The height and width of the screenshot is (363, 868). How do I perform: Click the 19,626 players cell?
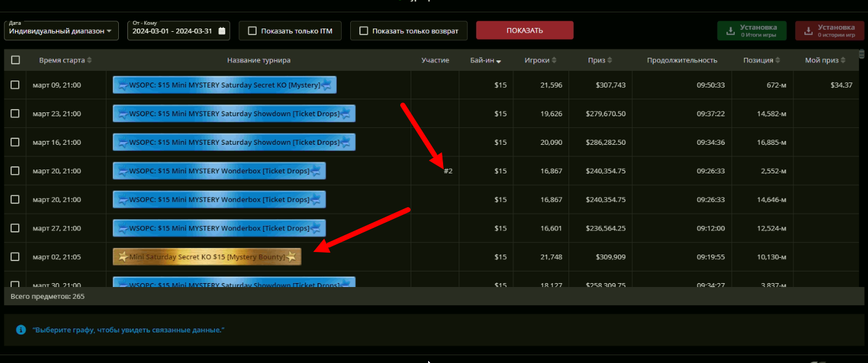(x=551, y=114)
